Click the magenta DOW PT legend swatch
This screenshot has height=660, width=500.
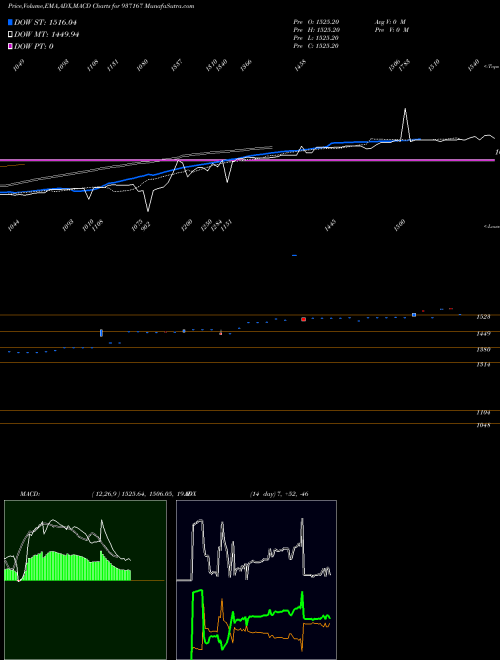(10, 46)
